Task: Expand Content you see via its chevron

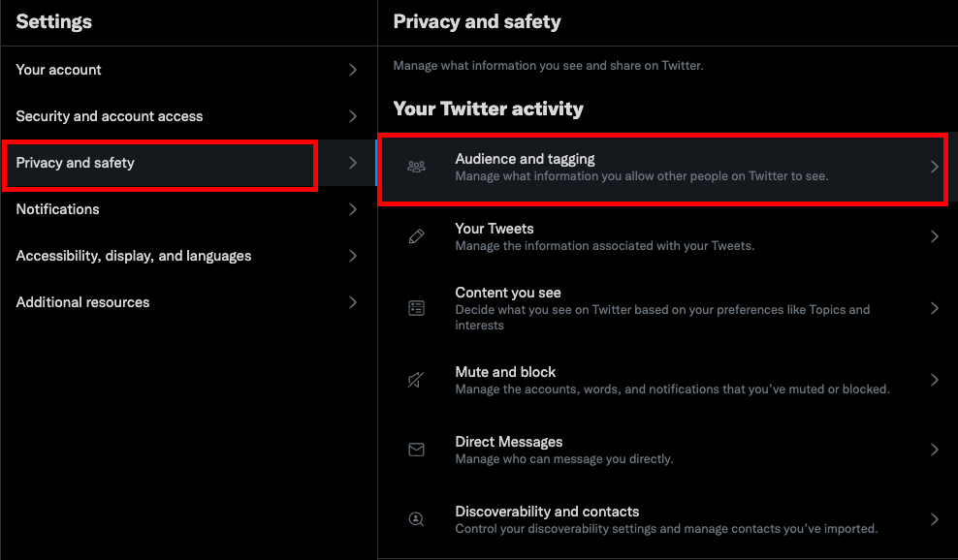Action: [934, 308]
